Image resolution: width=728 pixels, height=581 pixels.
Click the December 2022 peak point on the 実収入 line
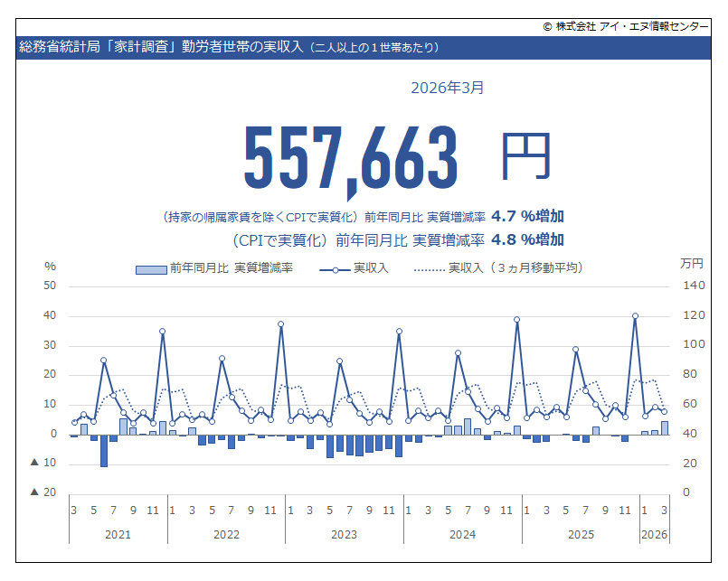[x=281, y=324]
